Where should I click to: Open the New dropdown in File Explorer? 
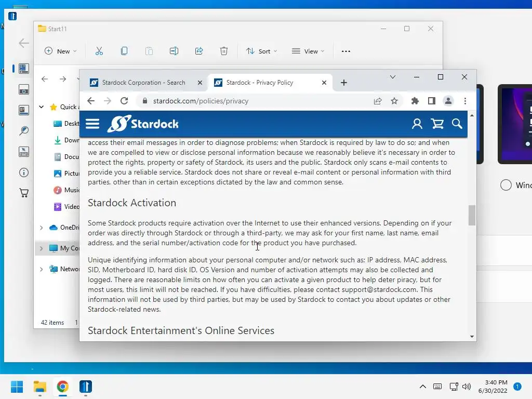[61, 51]
